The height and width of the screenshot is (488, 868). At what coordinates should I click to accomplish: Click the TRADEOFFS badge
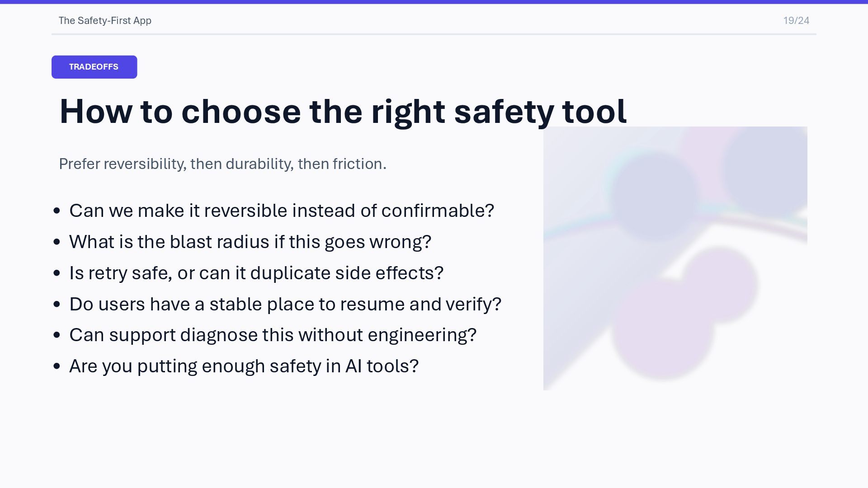pyautogui.click(x=94, y=67)
